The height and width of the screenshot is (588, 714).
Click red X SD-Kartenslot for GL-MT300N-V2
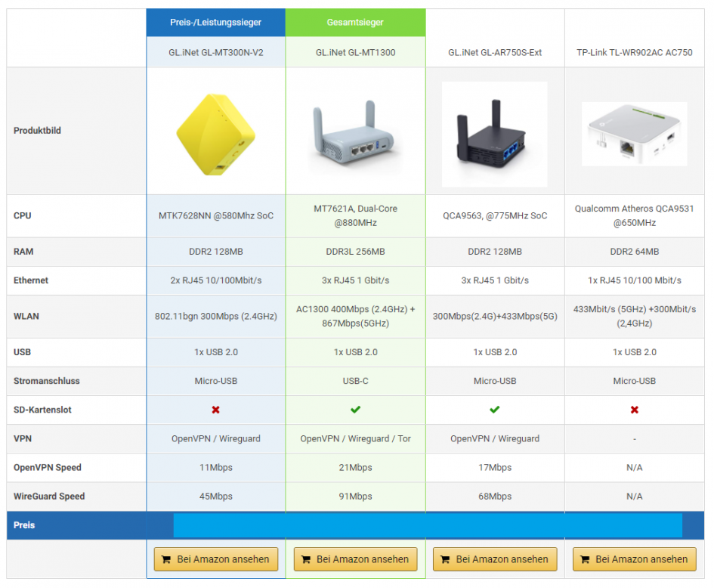point(215,410)
